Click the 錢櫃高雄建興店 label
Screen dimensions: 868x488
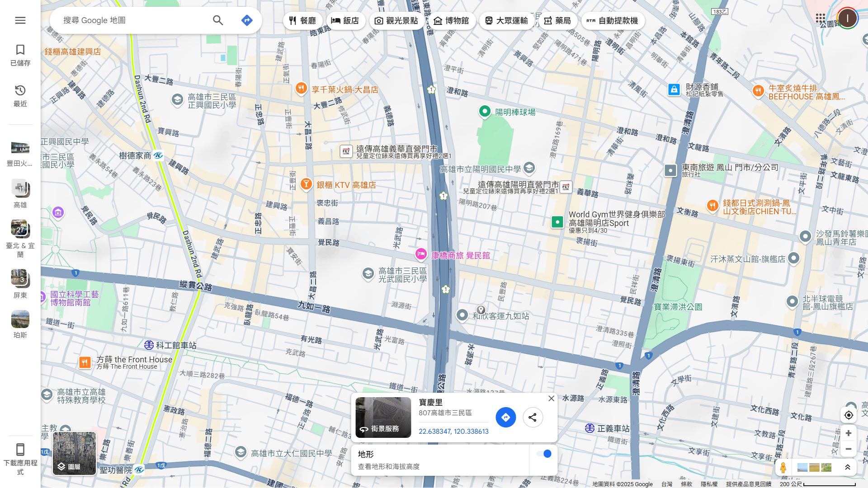72,52
